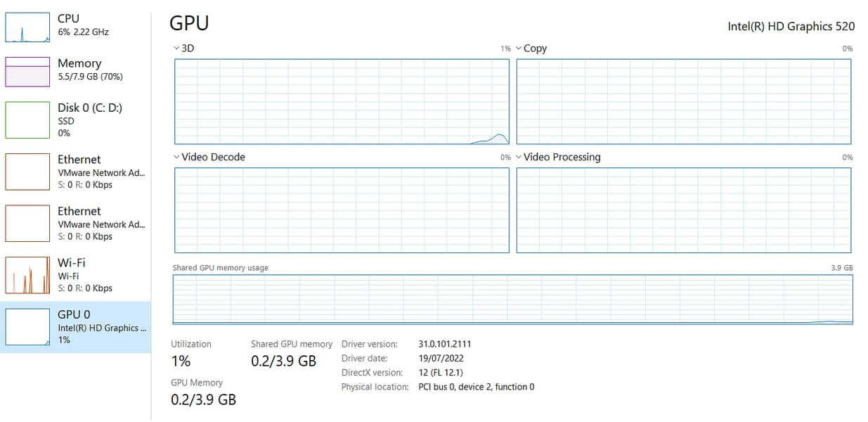Click the Disk 0 thumbnail graph

tap(27, 120)
